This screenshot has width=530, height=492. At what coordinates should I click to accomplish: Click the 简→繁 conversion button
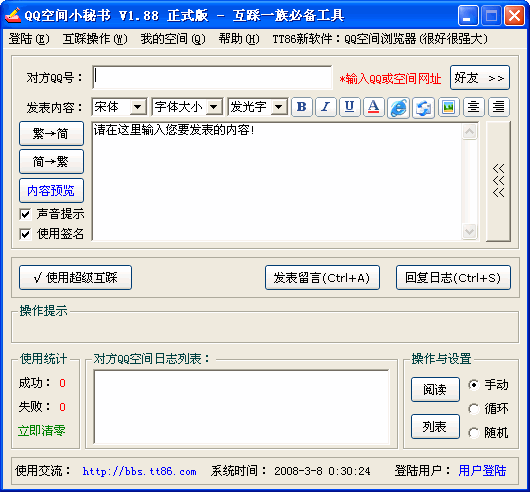(x=51, y=162)
